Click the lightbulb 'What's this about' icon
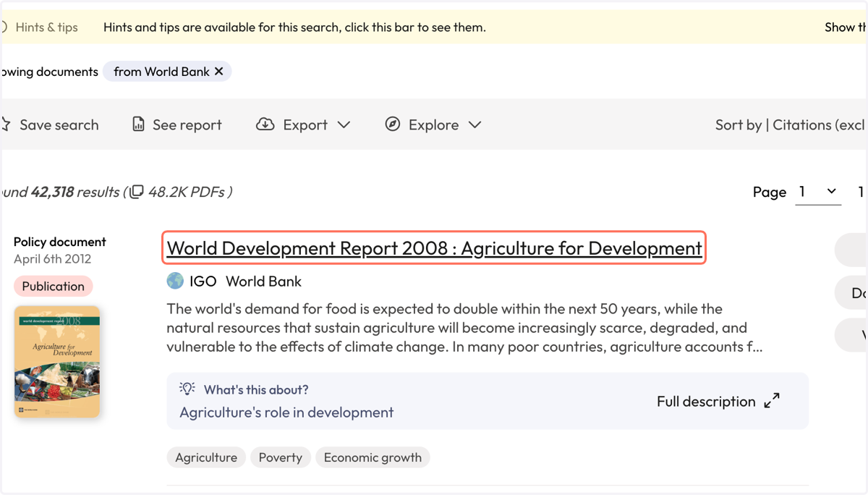The width and height of the screenshot is (868, 495). pos(187,389)
